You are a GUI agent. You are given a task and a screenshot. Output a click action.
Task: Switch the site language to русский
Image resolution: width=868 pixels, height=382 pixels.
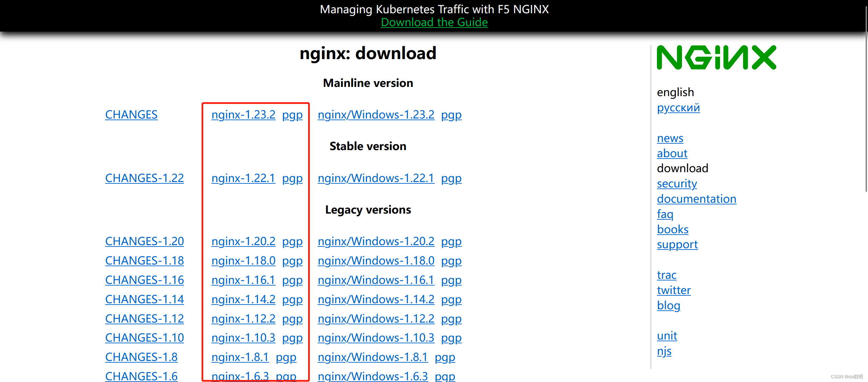click(678, 108)
